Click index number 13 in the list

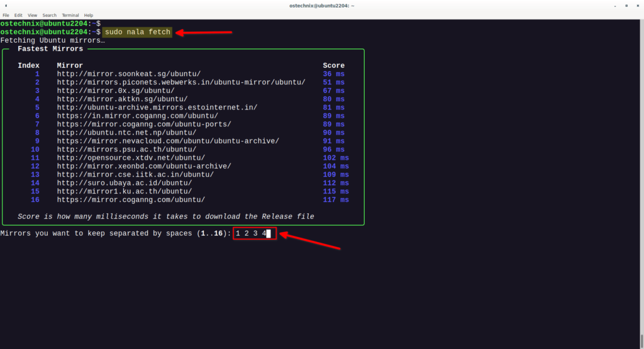(x=35, y=175)
